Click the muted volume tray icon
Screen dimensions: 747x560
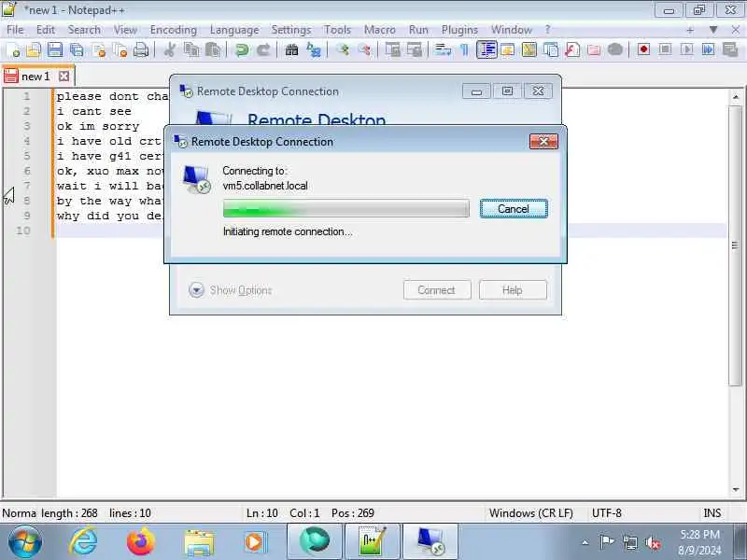click(x=652, y=542)
